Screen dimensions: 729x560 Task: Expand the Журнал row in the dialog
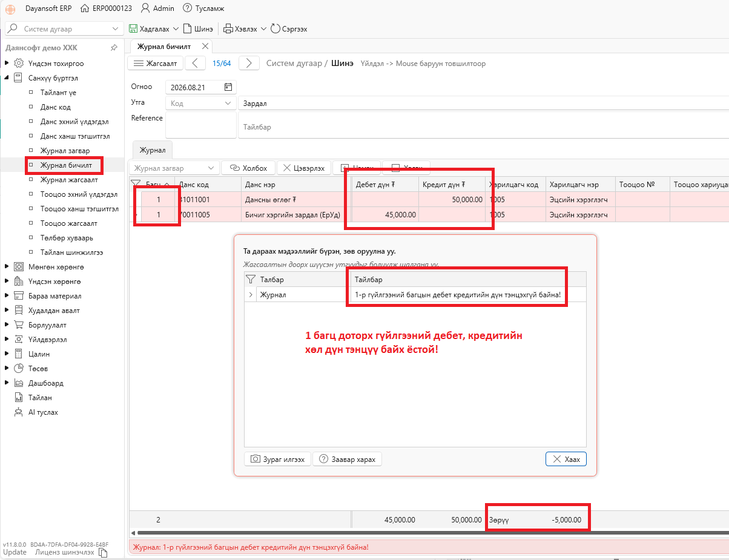(x=251, y=295)
